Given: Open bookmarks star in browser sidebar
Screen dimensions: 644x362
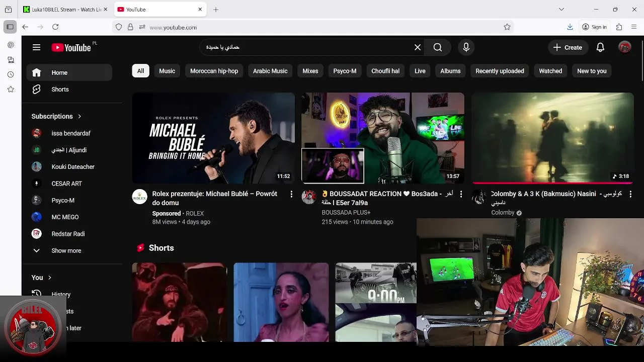Looking at the screenshot, I should point(11,89).
